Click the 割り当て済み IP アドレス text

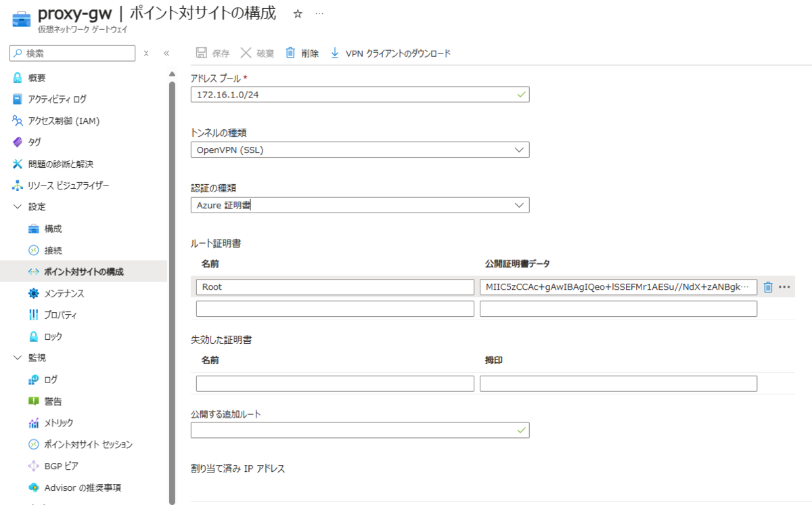(x=238, y=468)
